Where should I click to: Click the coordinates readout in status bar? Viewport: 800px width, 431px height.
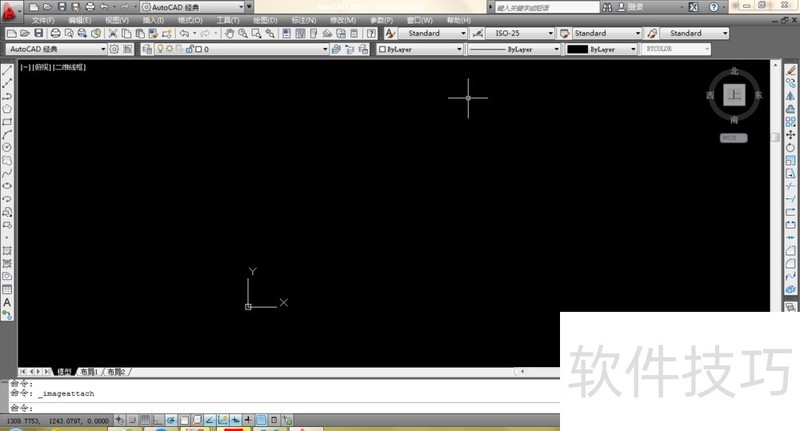[58, 421]
